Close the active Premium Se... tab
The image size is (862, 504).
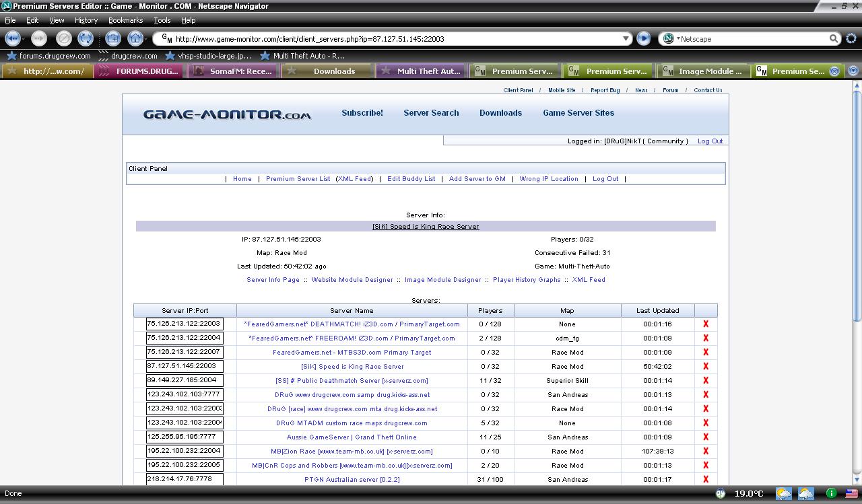point(834,71)
